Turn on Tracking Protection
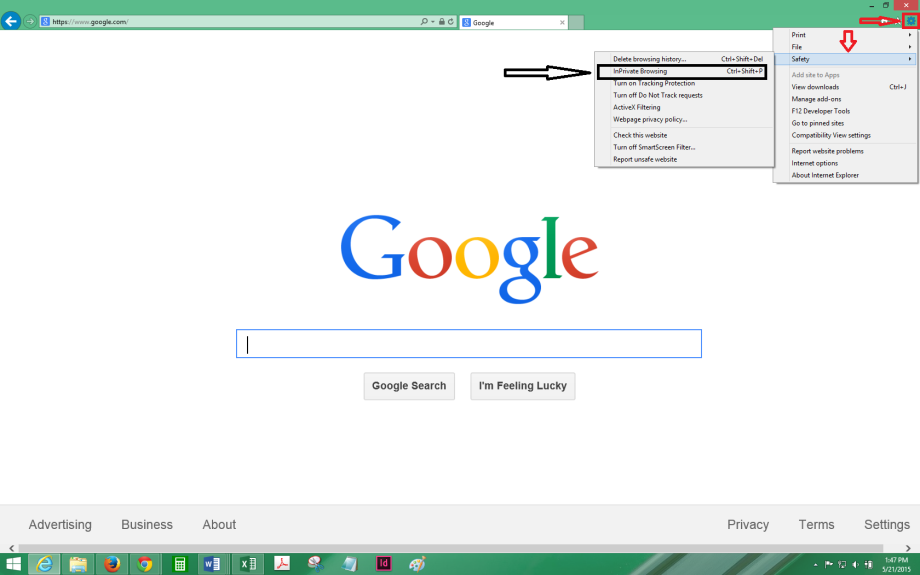The image size is (920, 575). click(684, 83)
